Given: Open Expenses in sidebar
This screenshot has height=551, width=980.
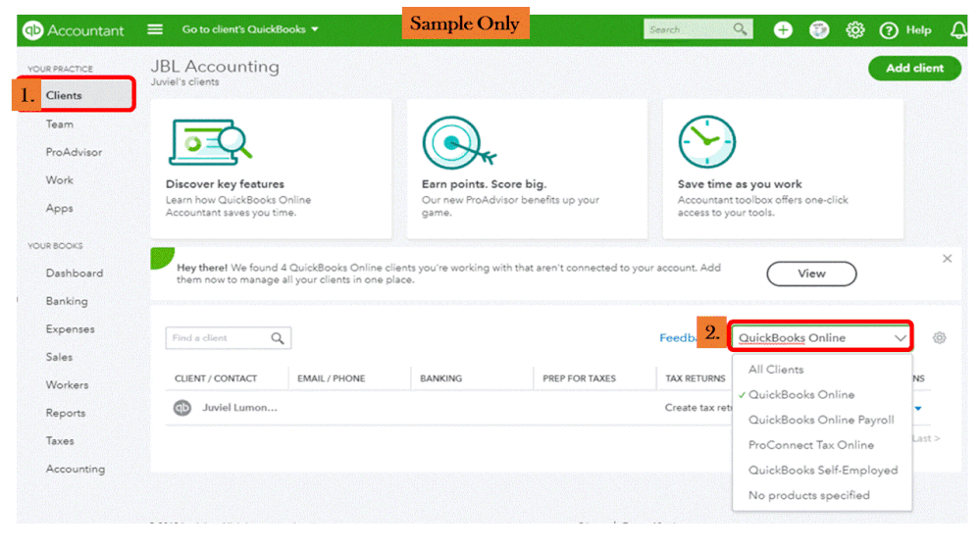Looking at the screenshot, I should point(70,329).
